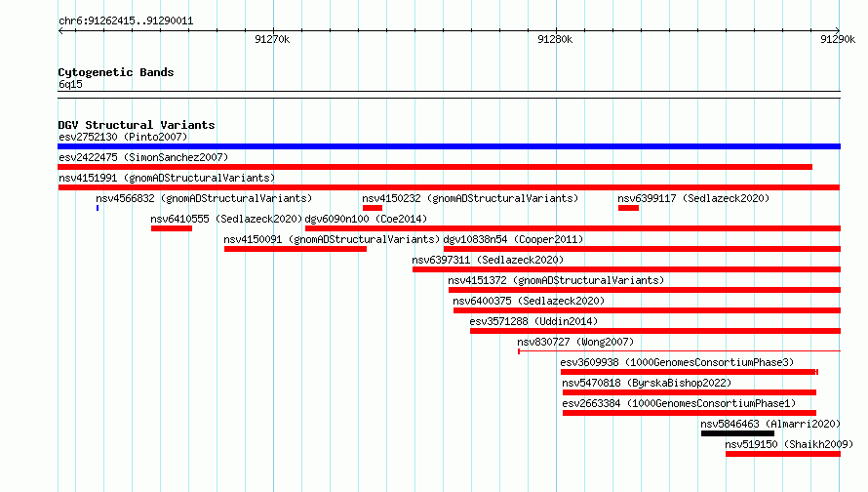Open nsv5846463 (Almarri2020) label
The image size is (868, 492).
tap(770, 424)
